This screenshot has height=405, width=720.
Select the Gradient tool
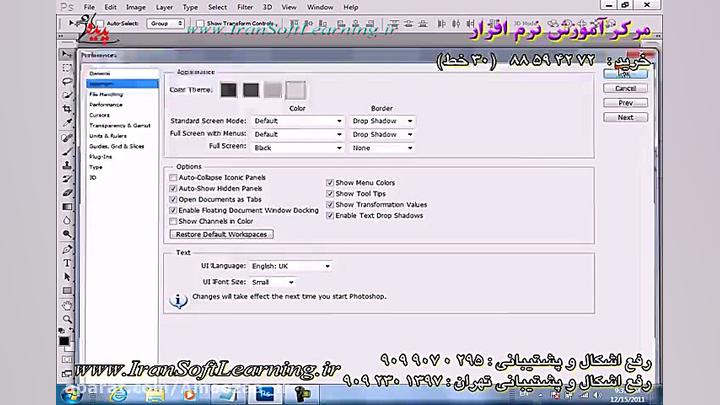point(67,207)
